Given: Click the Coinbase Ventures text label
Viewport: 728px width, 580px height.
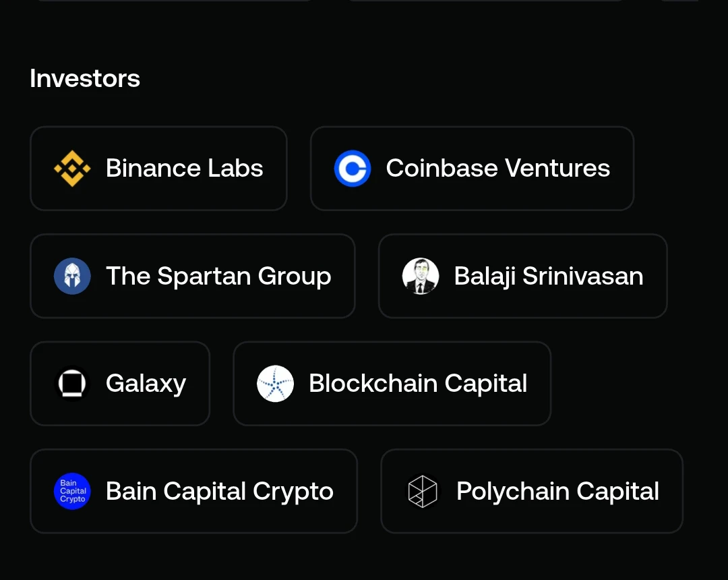Looking at the screenshot, I should tap(497, 168).
